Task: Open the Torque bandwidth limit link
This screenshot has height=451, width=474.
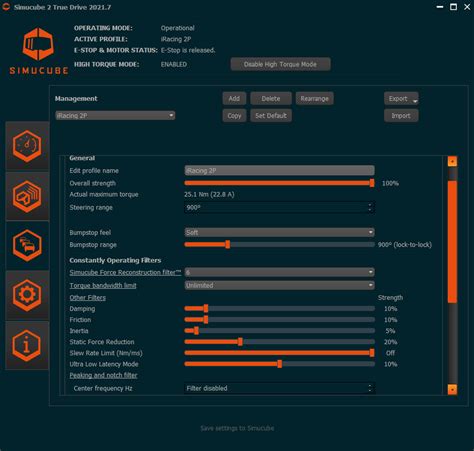Action: coord(103,285)
